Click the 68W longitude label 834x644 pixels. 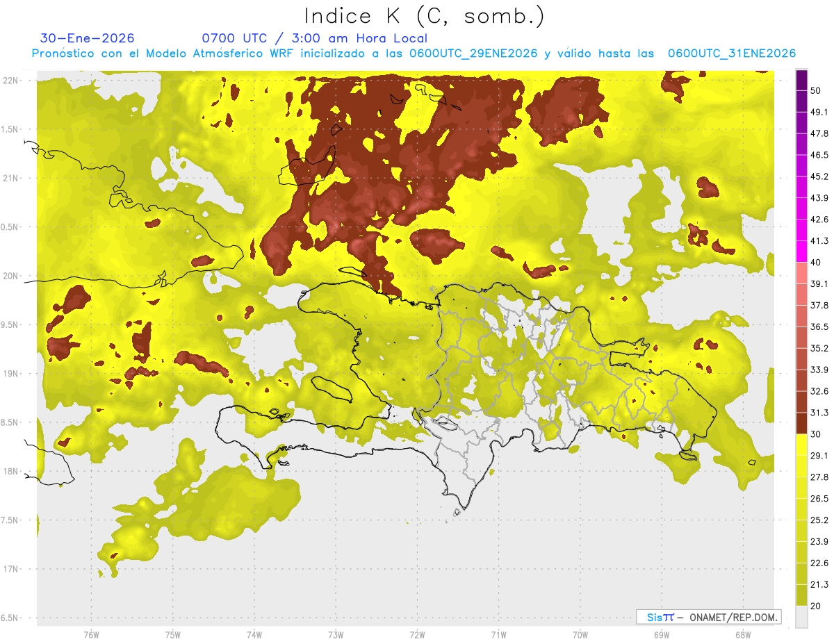point(743,635)
